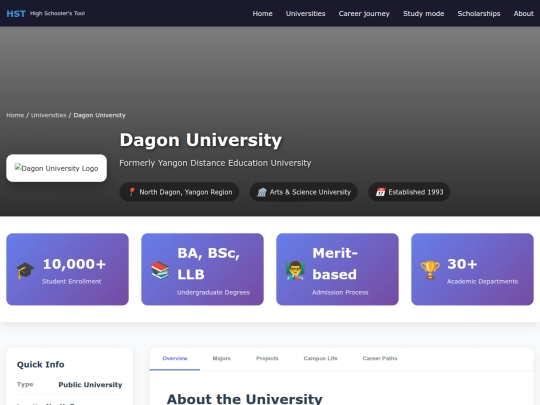The width and height of the screenshot is (540, 405).
Task: Click the Merit-based Admission Process card
Action: click(x=338, y=269)
